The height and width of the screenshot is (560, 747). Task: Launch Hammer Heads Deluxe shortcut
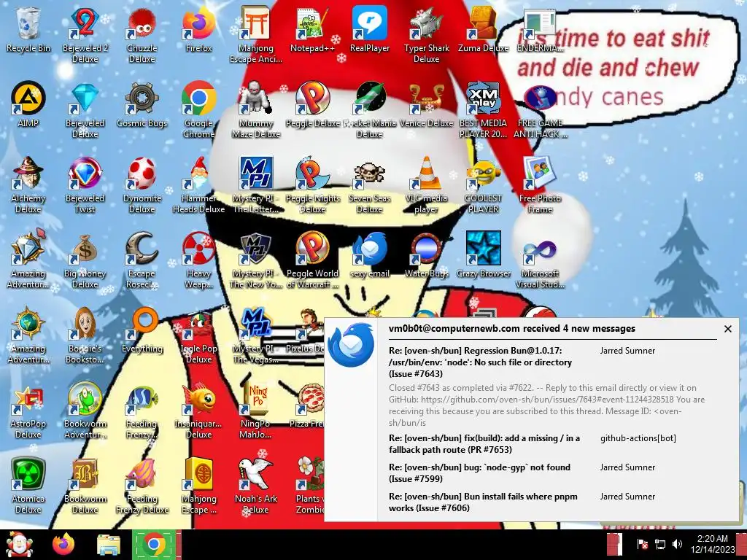pyautogui.click(x=198, y=184)
